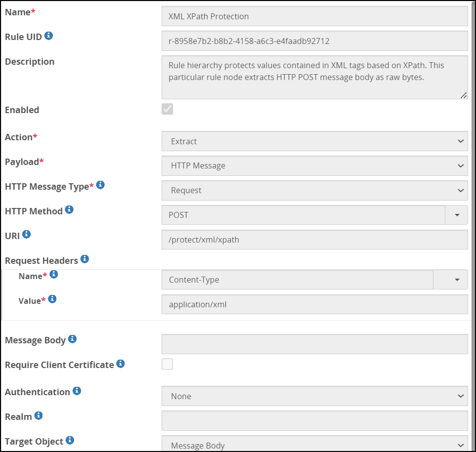Open the Authentication dropdown set to None
The image size is (476, 452).
[314, 396]
